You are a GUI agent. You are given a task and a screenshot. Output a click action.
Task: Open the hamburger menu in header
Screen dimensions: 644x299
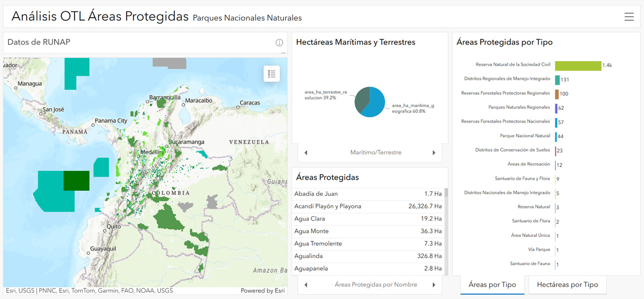pos(629,17)
